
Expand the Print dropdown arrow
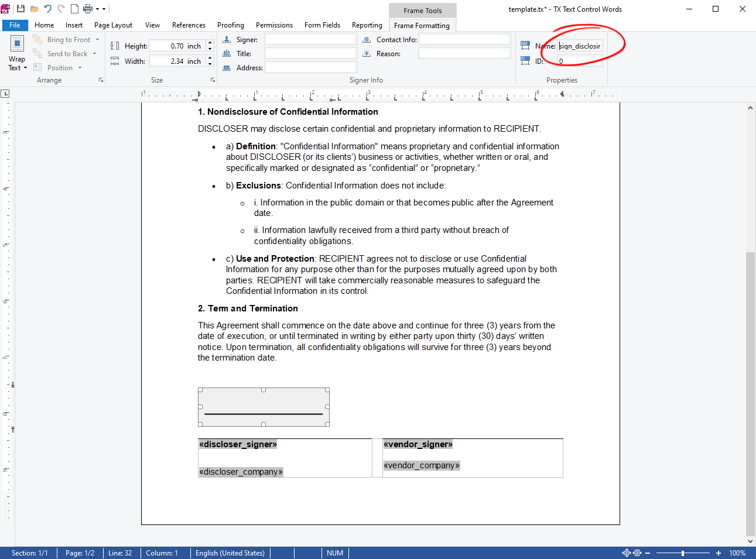pyautogui.click(x=97, y=9)
